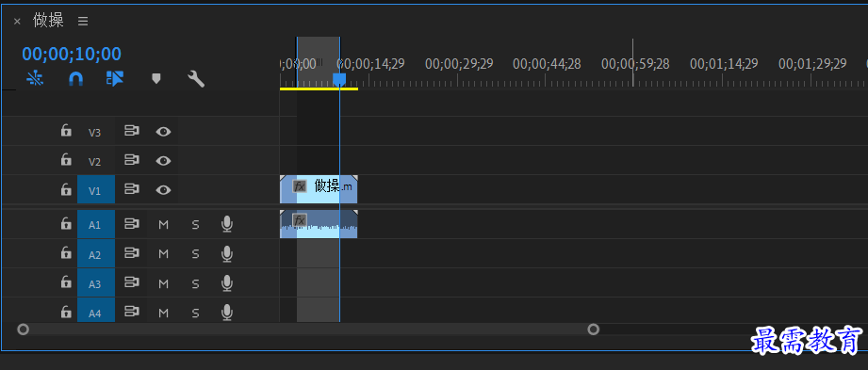Toggle sync lock on V3

click(x=132, y=131)
